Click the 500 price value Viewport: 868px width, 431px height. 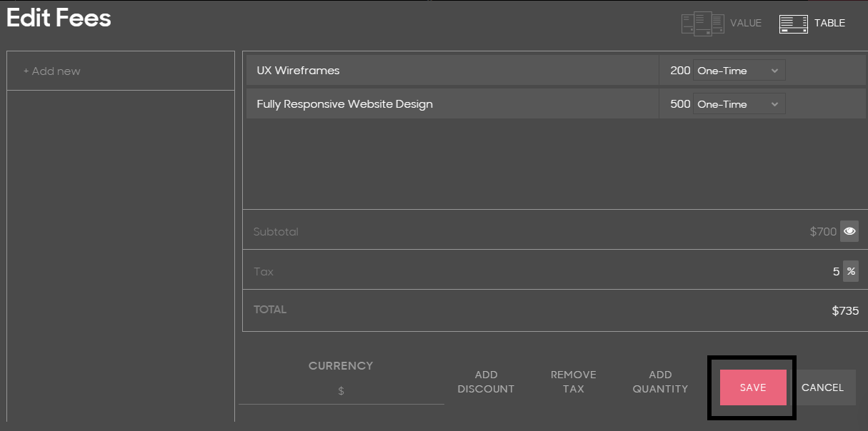coord(680,104)
